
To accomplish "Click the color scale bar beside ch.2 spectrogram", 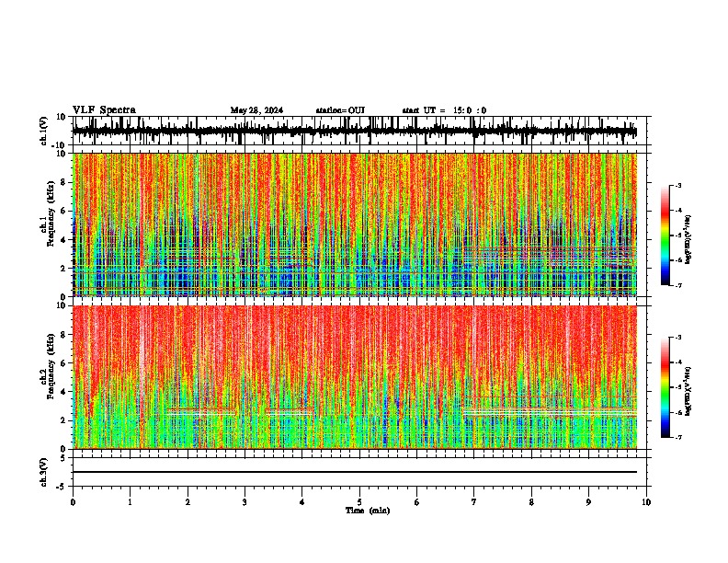I will point(665,387).
